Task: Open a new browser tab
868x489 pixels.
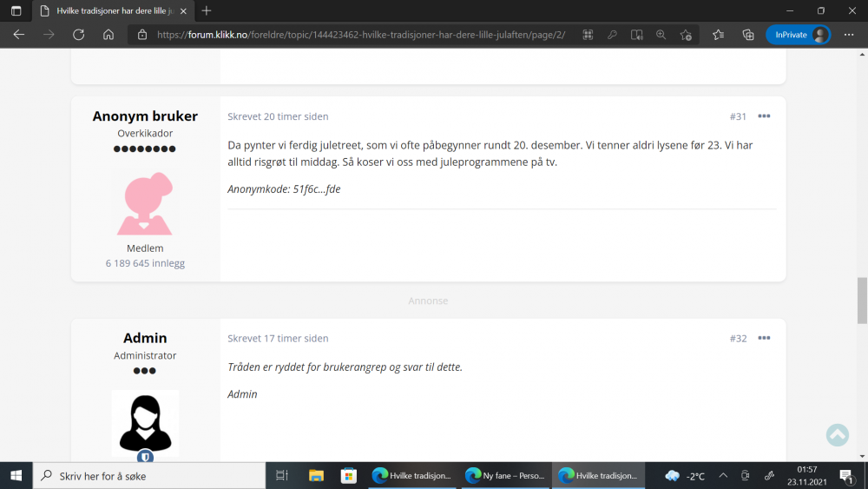Action: (x=206, y=11)
